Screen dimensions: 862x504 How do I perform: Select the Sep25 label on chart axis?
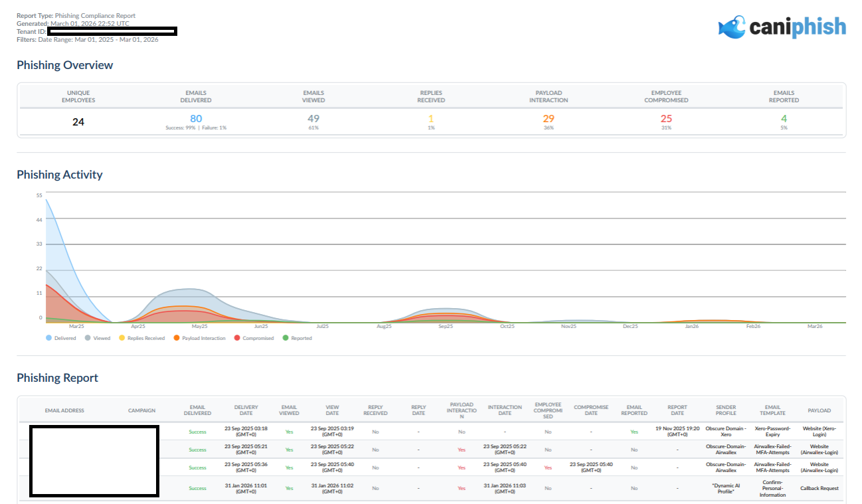click(446, 327)
